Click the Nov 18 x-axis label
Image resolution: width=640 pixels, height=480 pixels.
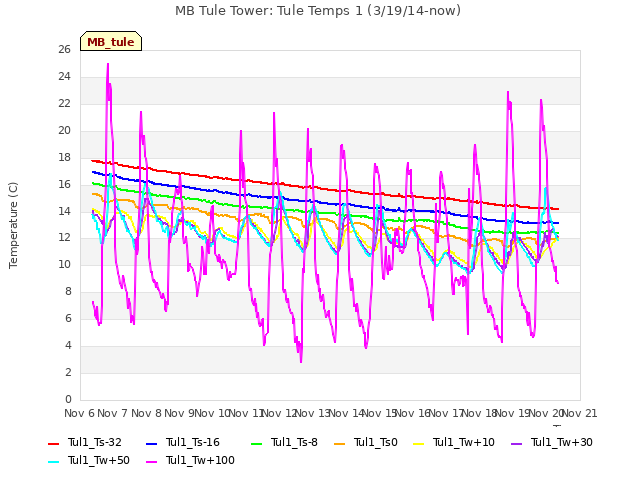pos(480,413)
